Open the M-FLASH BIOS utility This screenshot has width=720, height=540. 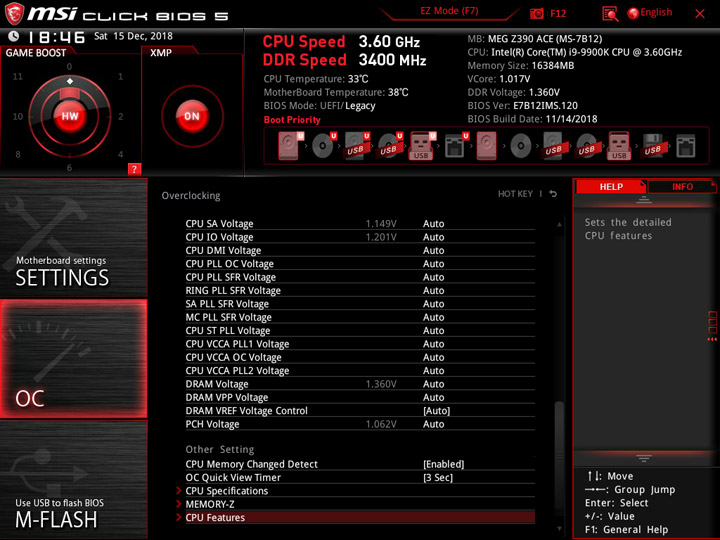[73, 479]
